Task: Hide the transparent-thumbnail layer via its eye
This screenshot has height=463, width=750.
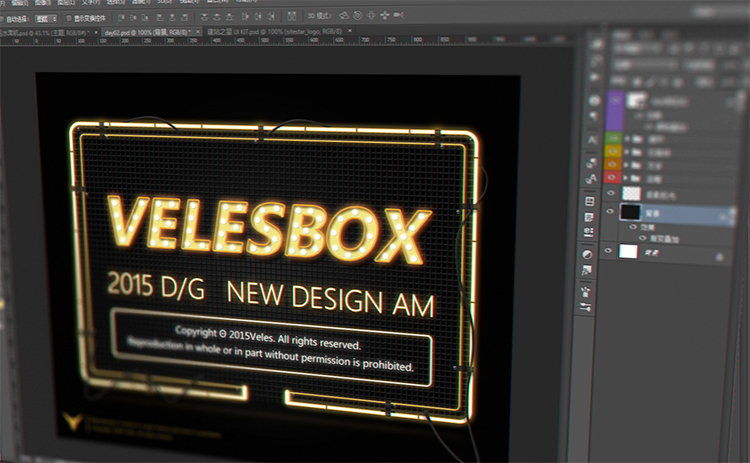Action: tap(611, 193)
